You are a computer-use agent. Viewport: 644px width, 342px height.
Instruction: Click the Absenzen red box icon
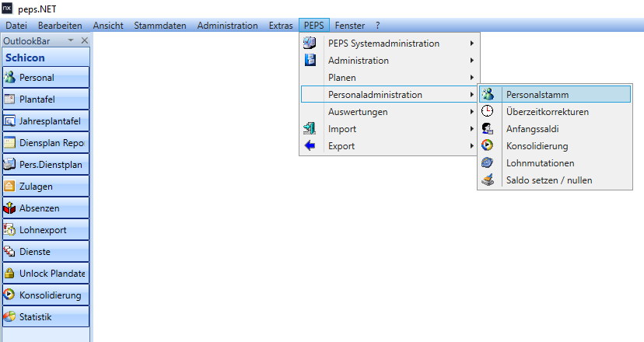pyautogui.click(x=9, y=208)
